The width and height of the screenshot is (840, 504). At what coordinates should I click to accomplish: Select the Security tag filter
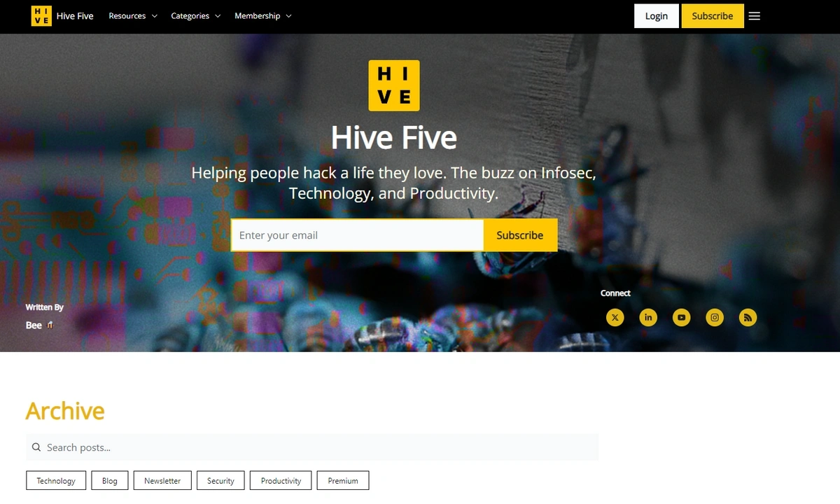coord(220,481)
